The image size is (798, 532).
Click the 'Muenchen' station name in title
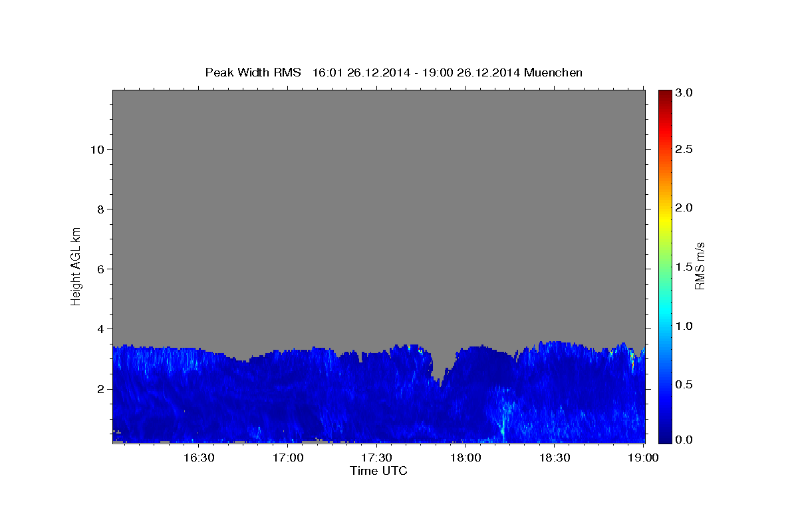coord(553,72)
